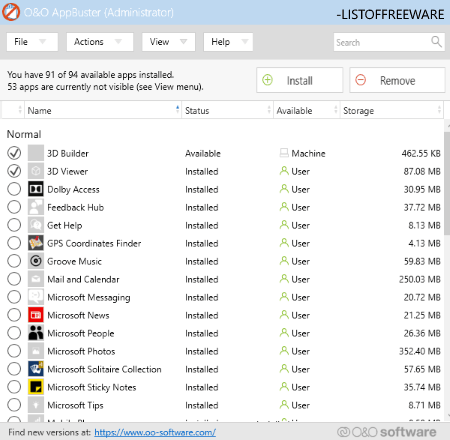Open the View menu dropdown
The height and width of the screenshot is (440, 450).
(168, 42)
